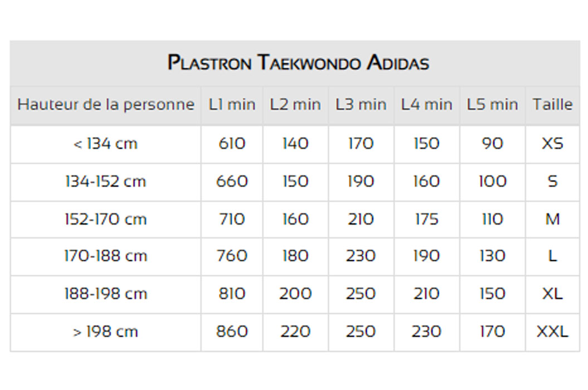This screenshot has height=390, width=588.
Task: Click the L1 min column header
Action: click(232, 105)
